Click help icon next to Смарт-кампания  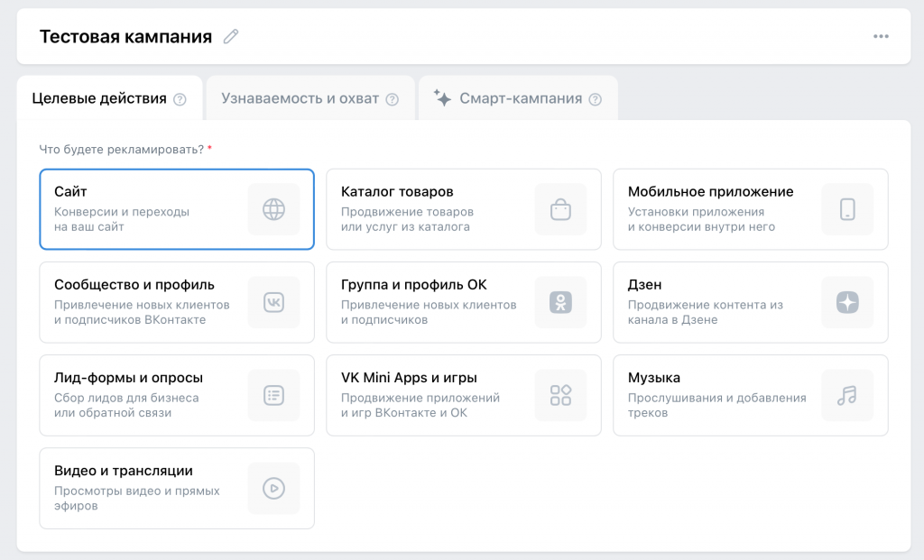click(x=596, y=99)
